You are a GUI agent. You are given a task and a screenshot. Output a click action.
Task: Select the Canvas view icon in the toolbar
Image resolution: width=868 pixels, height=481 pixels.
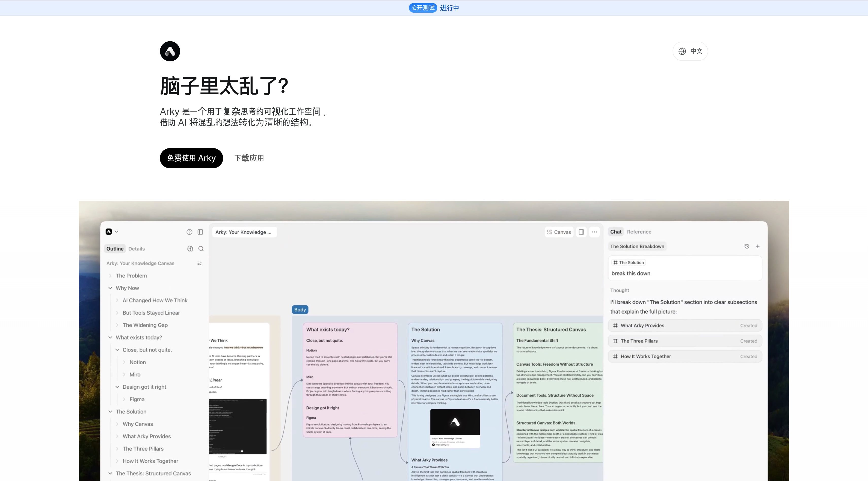[559, 232]
